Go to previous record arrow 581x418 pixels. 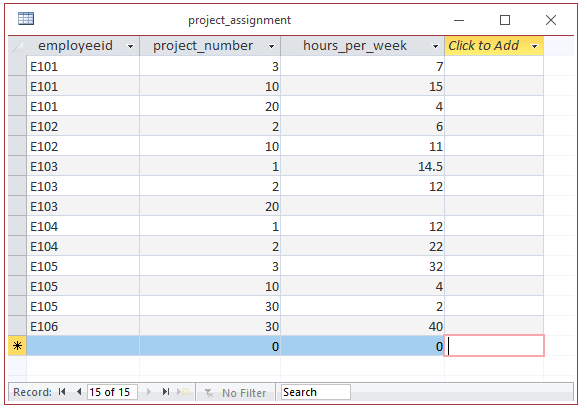coord(79,392)
